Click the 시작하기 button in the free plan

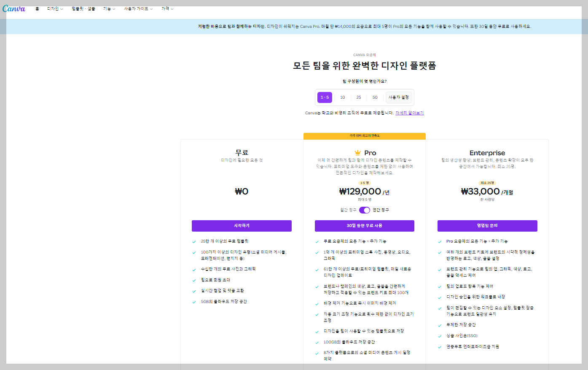(242, 226)
